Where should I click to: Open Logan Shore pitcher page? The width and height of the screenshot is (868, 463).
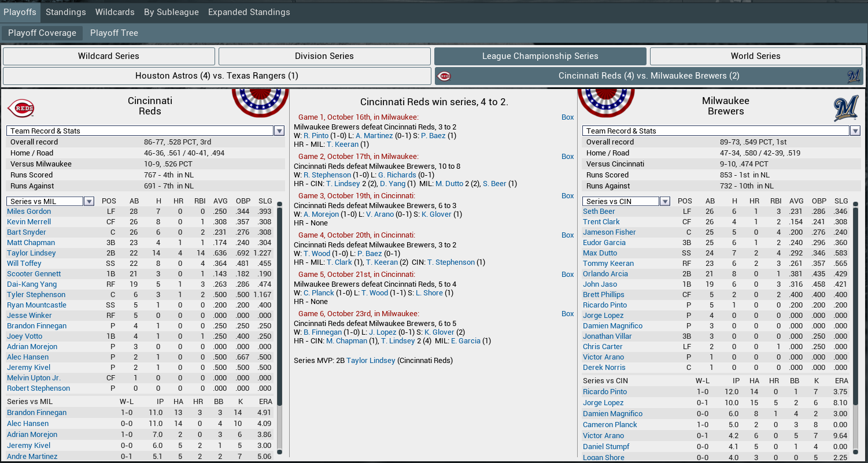(604, 458)
